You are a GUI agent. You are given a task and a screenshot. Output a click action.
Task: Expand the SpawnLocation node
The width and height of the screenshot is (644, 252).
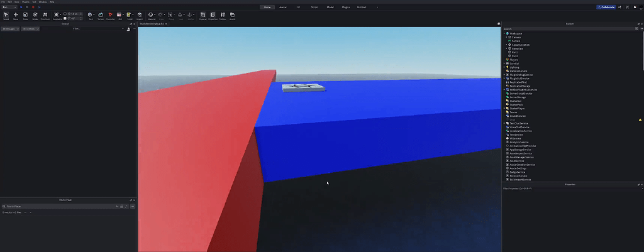(506, 45)
